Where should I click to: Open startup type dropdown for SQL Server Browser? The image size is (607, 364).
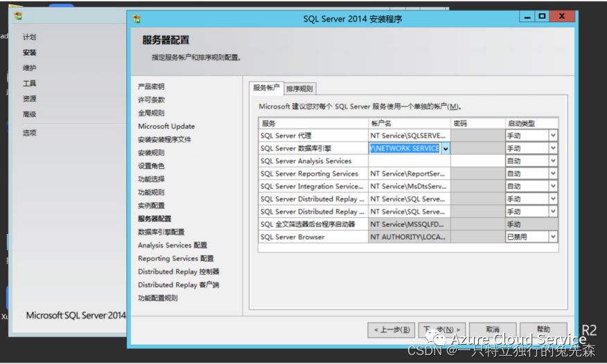coord(553,237)
